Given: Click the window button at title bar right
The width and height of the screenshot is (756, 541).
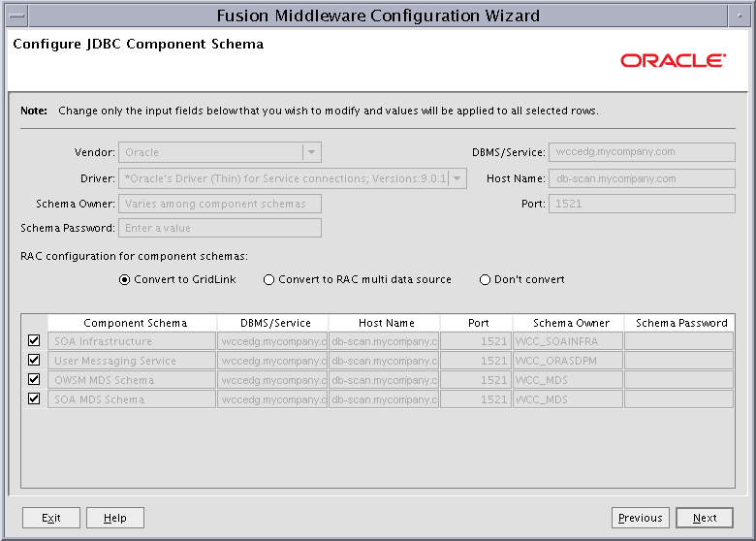Looking at the screenshot, I should point(740,16).
